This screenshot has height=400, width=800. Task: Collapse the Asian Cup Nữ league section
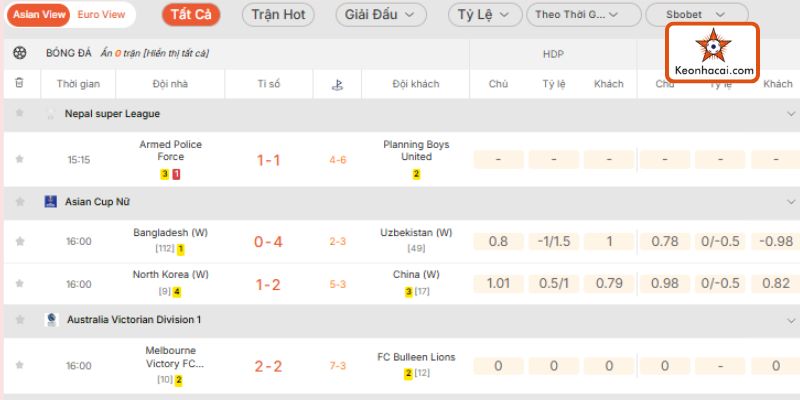click(x=790, y=201)
